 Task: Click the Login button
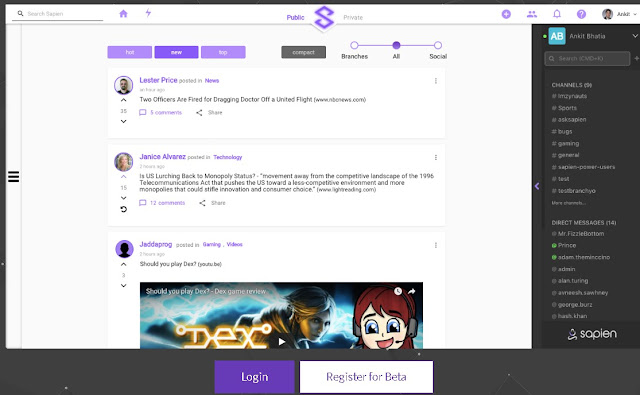[x=254, y=377]
